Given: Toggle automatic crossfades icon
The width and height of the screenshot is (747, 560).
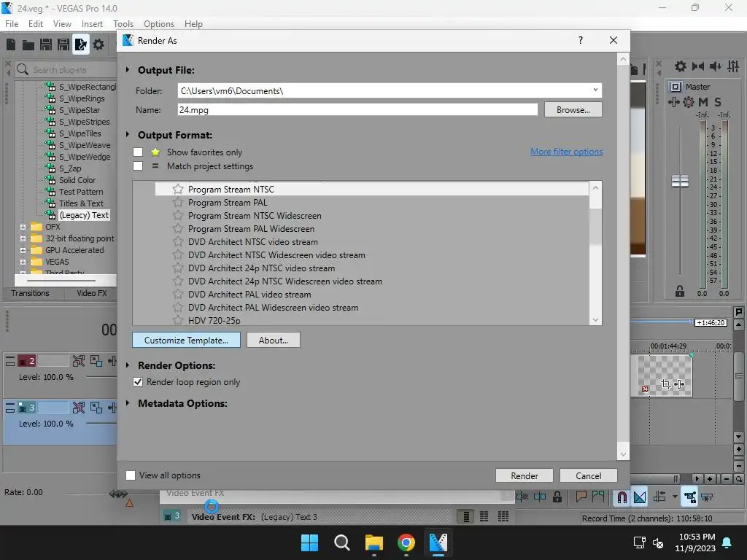Looking at the screenshot, I should pos(640,497).
